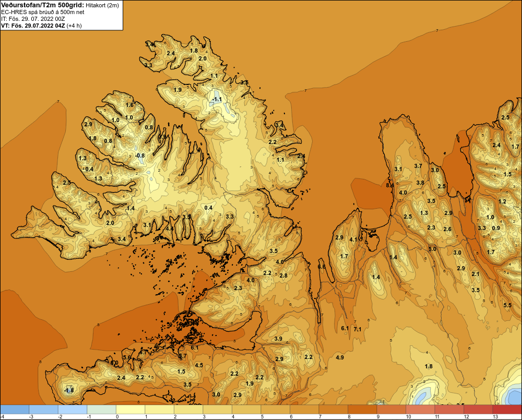Click the '3.9' temperature value
Viewport: 522px width, 420px height.
tap(278, 339)
